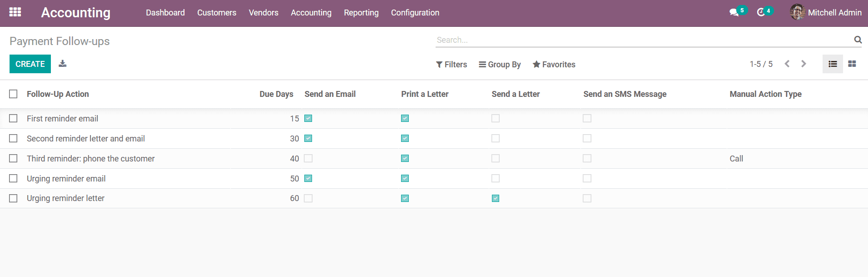Open Urging reminder email record
Image resolution: width=868 pixels, height=277 pixels.
66,179
